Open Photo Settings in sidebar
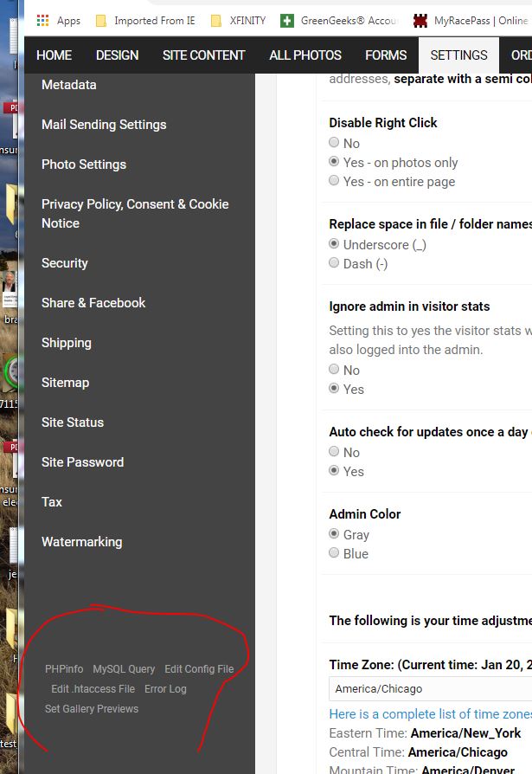Image resolution: width=532 pixels, height=774 pixels. (84, 164)
